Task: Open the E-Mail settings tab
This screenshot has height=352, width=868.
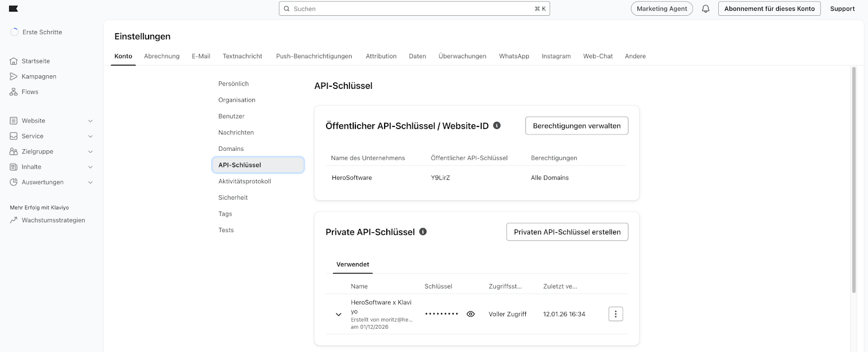Action: (201, 56)
